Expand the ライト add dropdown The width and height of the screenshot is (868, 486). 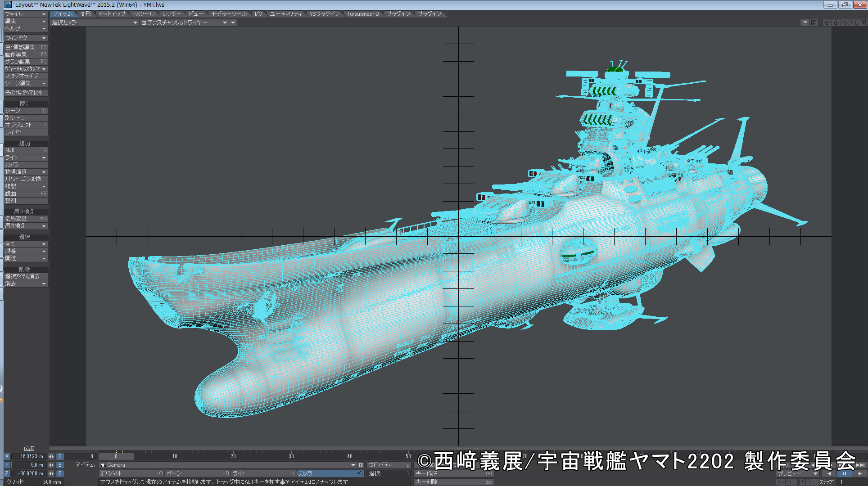[x=25, y=157]
